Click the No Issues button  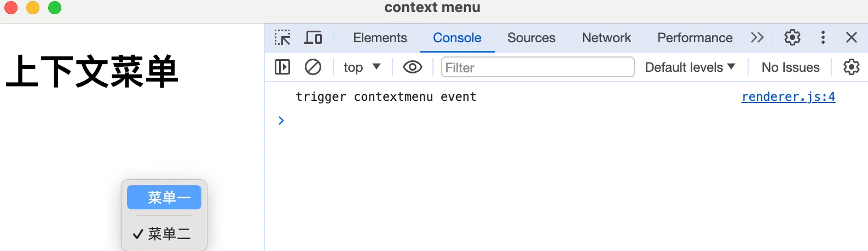[x=790, y=67]
